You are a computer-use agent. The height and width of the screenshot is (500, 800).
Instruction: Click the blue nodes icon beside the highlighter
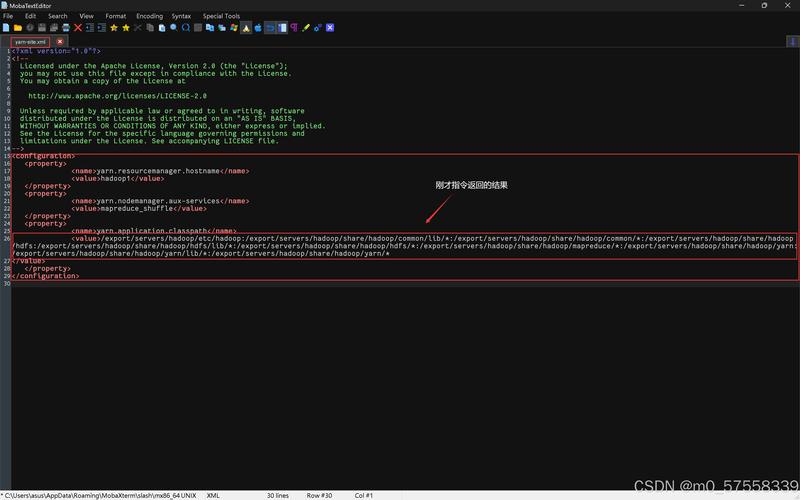pos(318,28)
